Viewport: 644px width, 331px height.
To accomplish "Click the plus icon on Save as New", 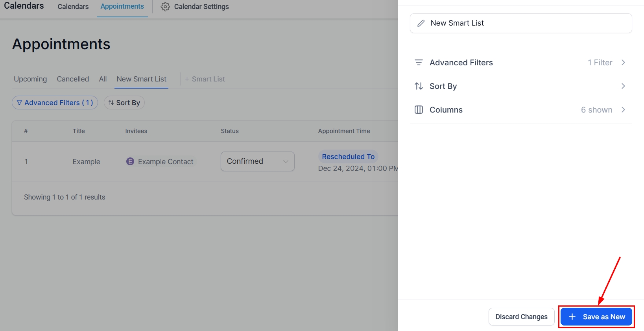I will (x=572, y=317).
